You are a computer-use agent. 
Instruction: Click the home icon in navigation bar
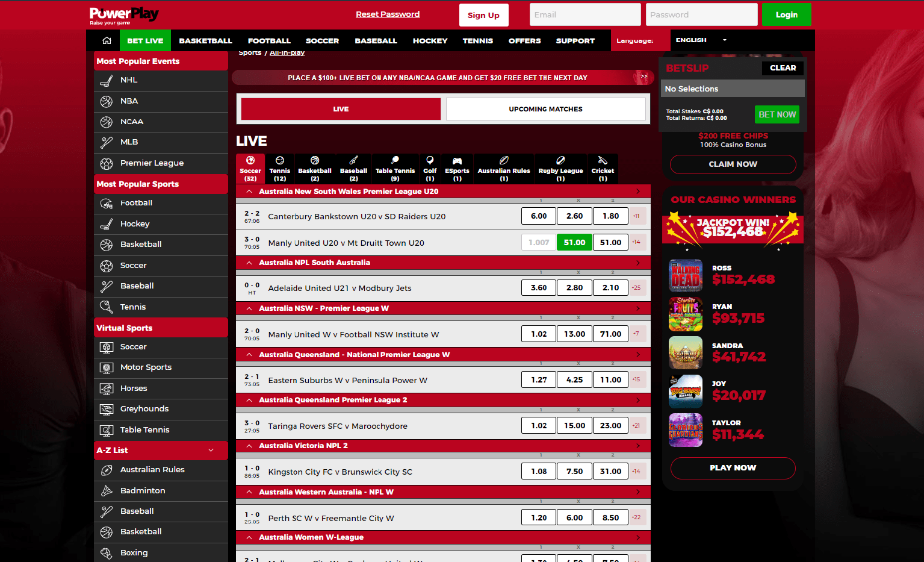tap(107, 40)
